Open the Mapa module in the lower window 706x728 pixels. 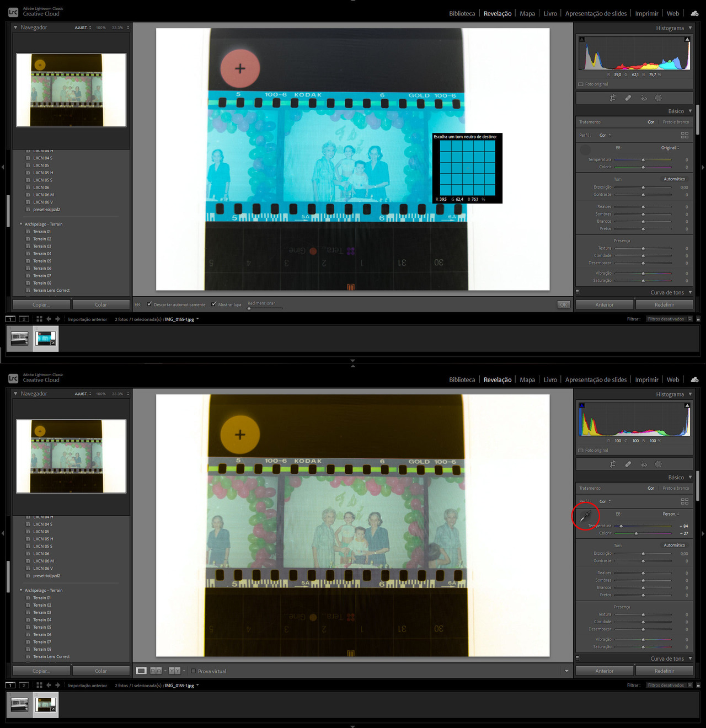pos(527,380)
